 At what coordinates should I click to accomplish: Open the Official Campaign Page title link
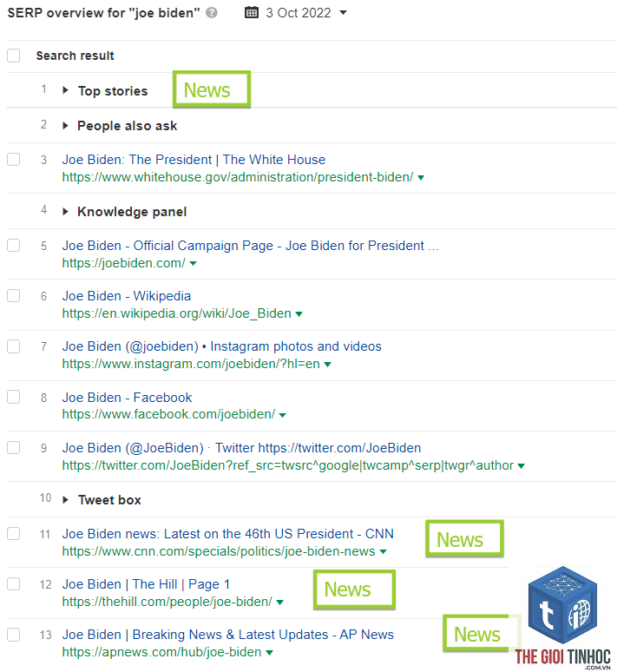250,246
